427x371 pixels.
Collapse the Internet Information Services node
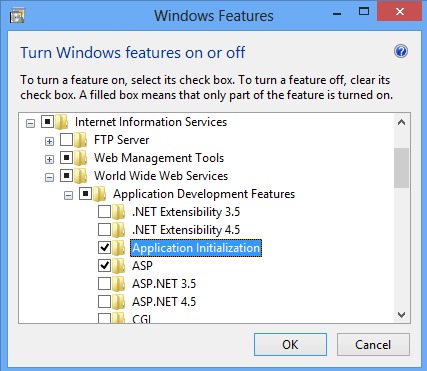click(x=30, y=124)
